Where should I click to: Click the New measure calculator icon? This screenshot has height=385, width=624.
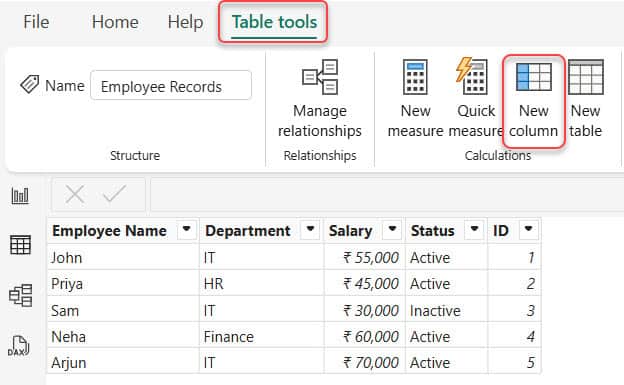(415, 77)
